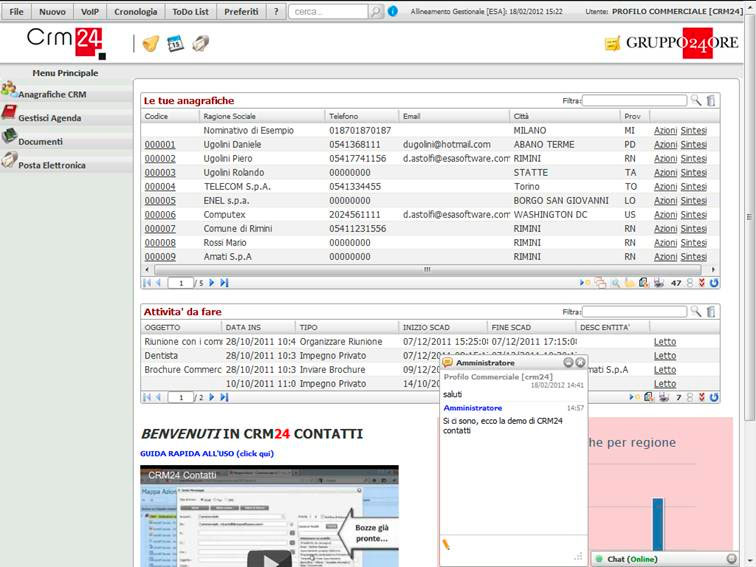Open the Preferiti menu

point(241,12)
